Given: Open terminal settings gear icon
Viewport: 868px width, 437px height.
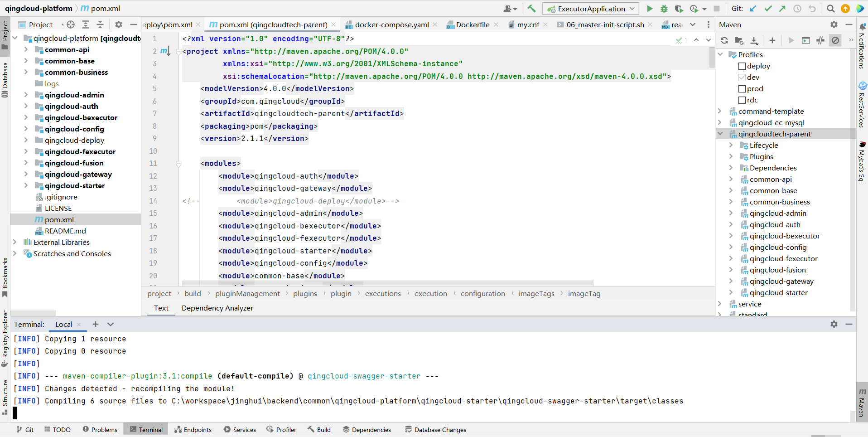Looking at the screenshot, I should [834, 324].
